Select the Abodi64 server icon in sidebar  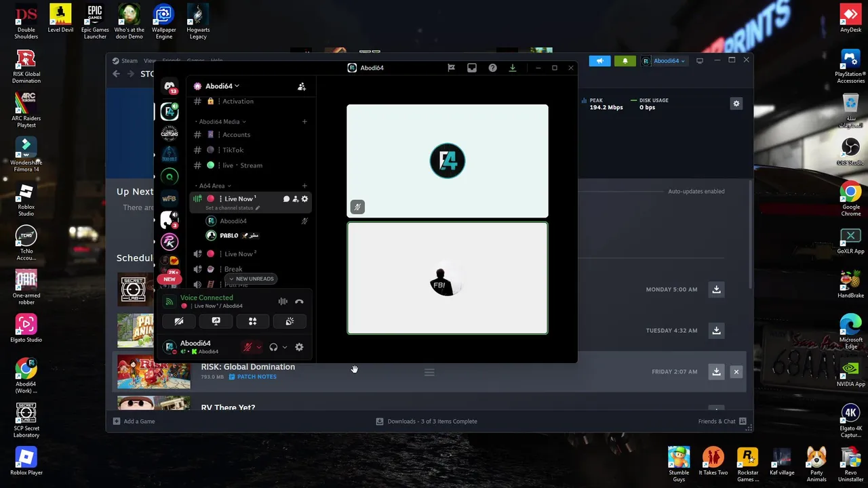point(170,111)
